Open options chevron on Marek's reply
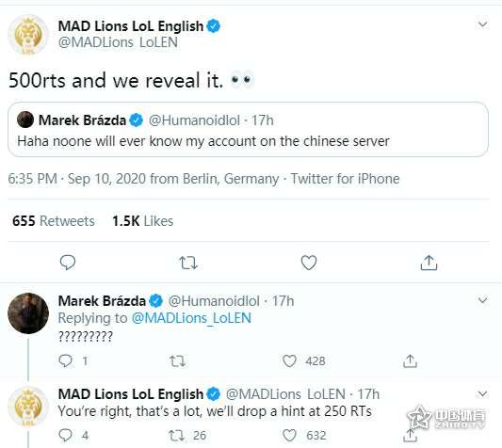This screenshot has height=448, width=502. [x=482, y=300]
